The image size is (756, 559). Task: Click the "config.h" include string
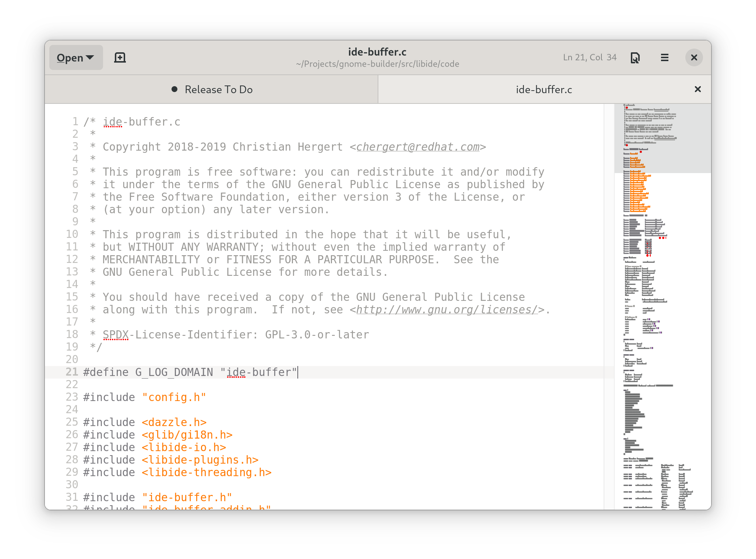(x=174, y=397)
